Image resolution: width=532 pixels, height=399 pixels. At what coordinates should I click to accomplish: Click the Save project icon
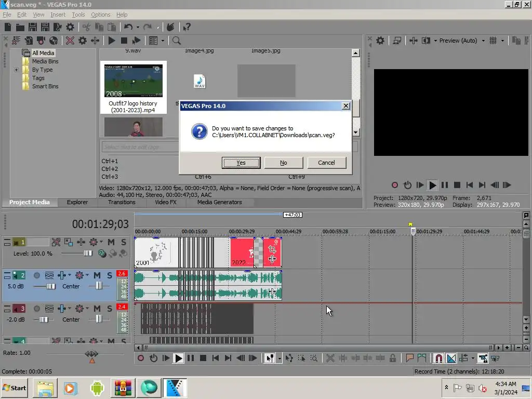33,27
